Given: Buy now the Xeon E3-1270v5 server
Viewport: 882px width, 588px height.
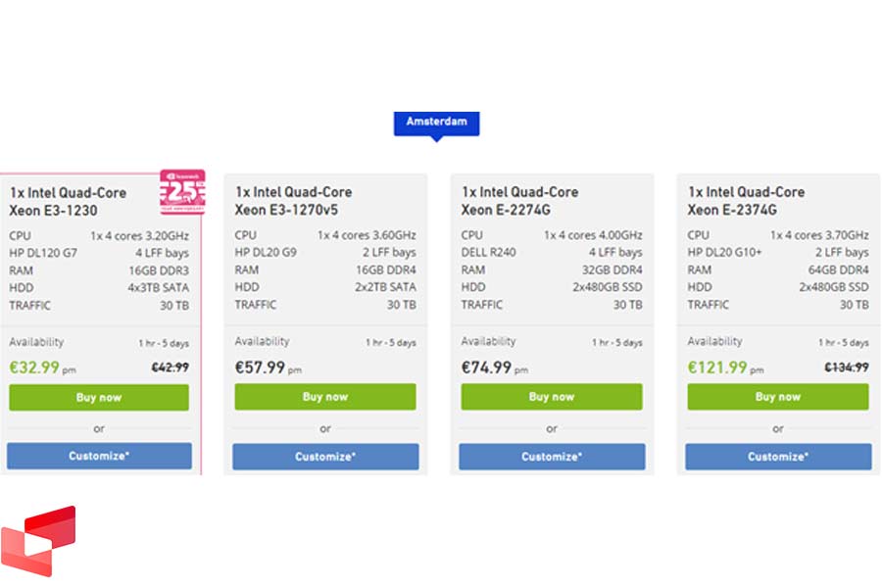Looking at the screenshot, I should [x=325, y=397].
